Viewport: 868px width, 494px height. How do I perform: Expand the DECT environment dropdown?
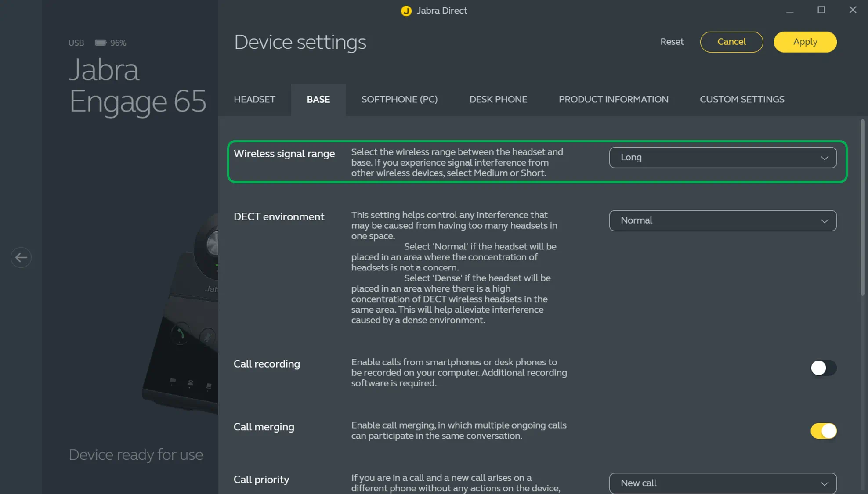coord(723,221)
